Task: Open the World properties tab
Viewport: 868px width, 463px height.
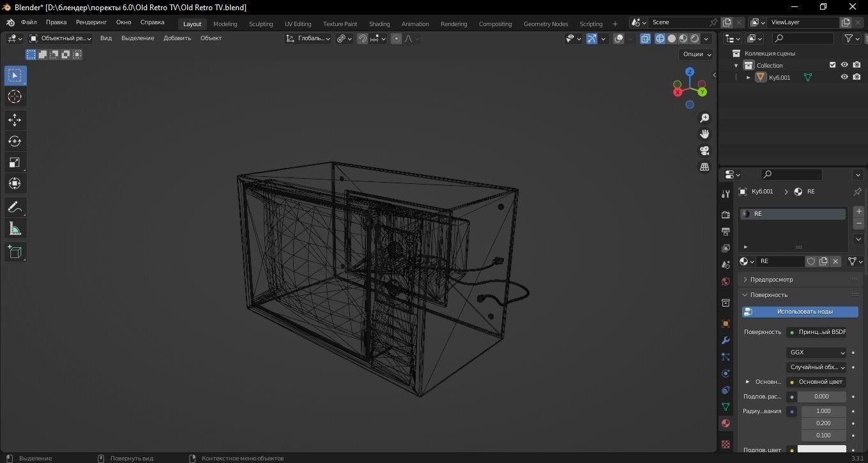Action: (x=726, y=281)
